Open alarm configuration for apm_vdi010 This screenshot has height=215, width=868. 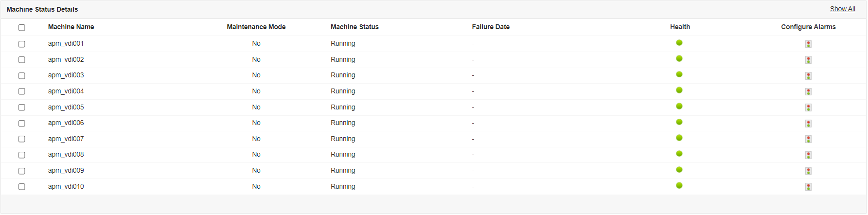point(808,187)
